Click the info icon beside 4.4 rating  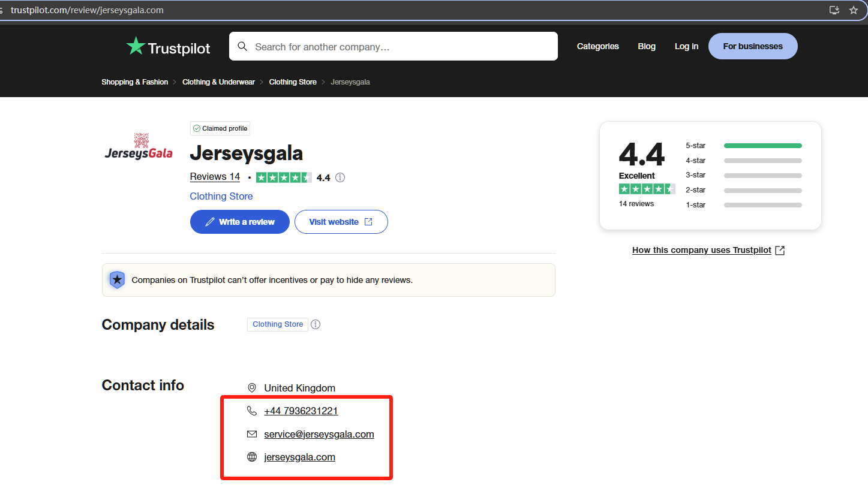click(x=340, y=177)
